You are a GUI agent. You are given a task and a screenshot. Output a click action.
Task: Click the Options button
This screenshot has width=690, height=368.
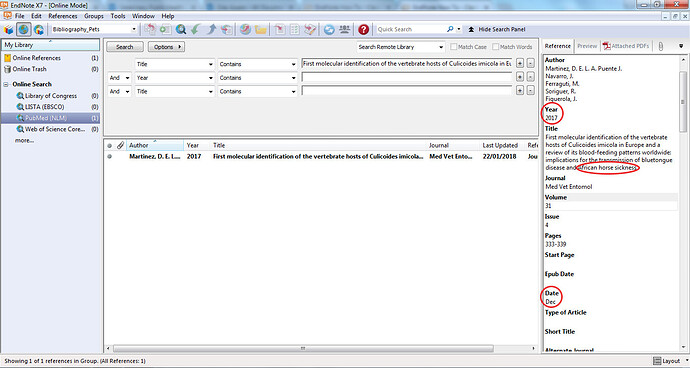click(166, 47)
